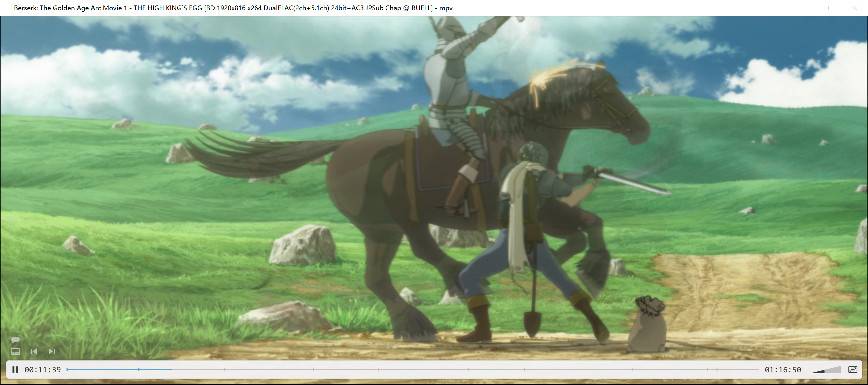Click the volume wedge slider

pos(826,370)
